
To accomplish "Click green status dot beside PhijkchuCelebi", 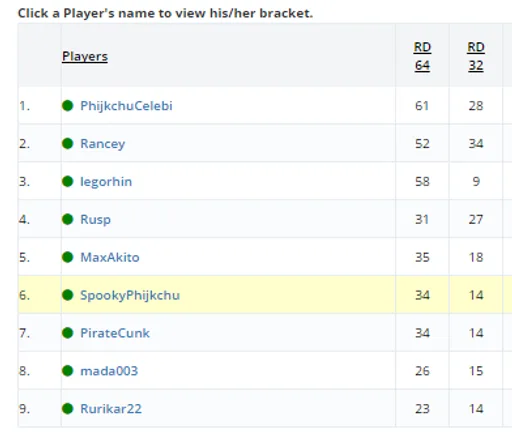I will [x=68, y=106].
